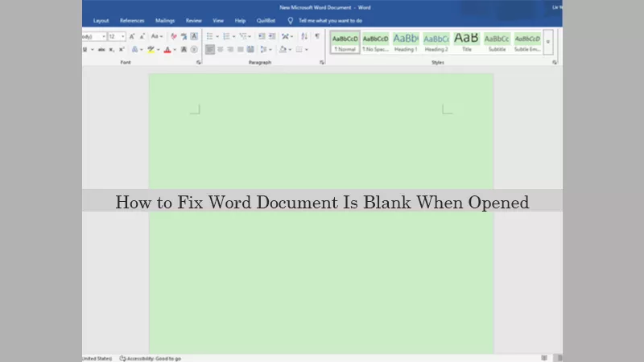Open the Paragraph dialog launcher
Image resolution: width=644 pixels, height=362 pixels.
tap(321, 63)
